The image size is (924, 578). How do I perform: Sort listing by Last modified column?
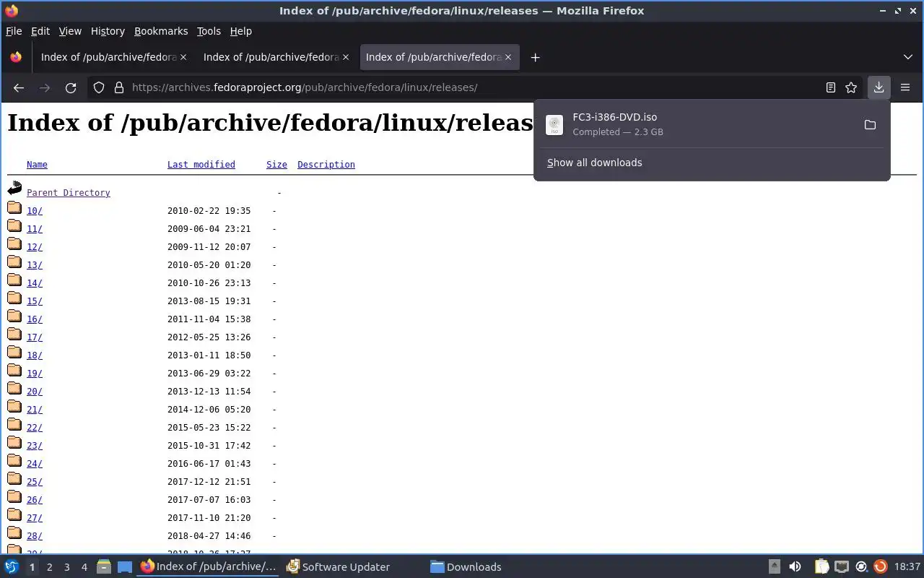pos(201,165)
